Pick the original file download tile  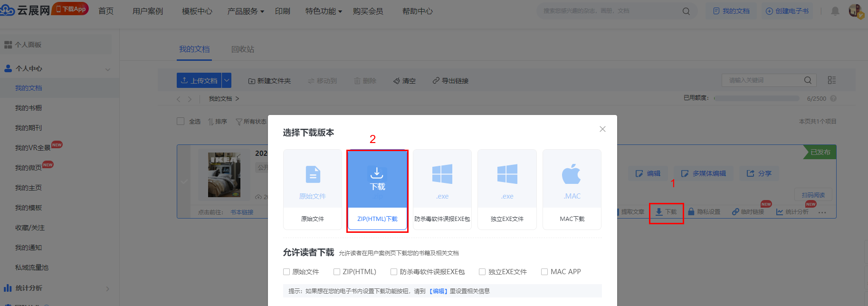coord(313,190)
